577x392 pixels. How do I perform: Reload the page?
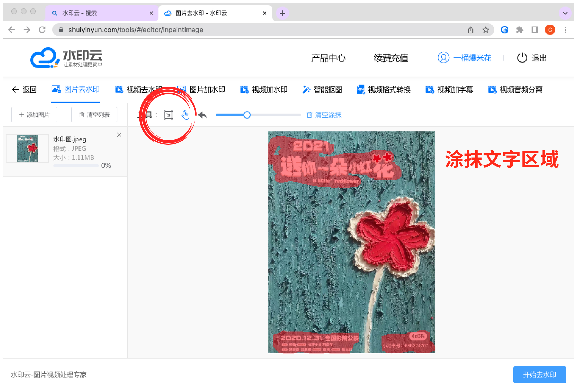42,30
